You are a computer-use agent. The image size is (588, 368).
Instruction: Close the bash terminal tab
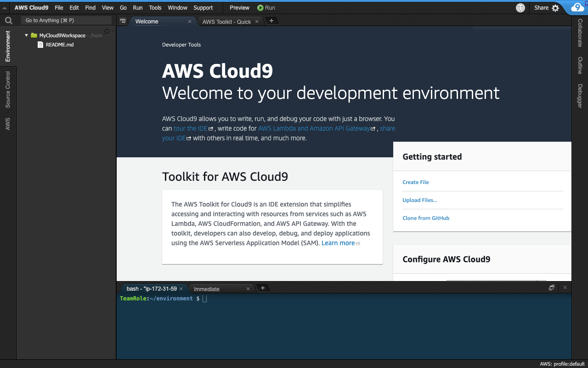(x=181, y=289)
